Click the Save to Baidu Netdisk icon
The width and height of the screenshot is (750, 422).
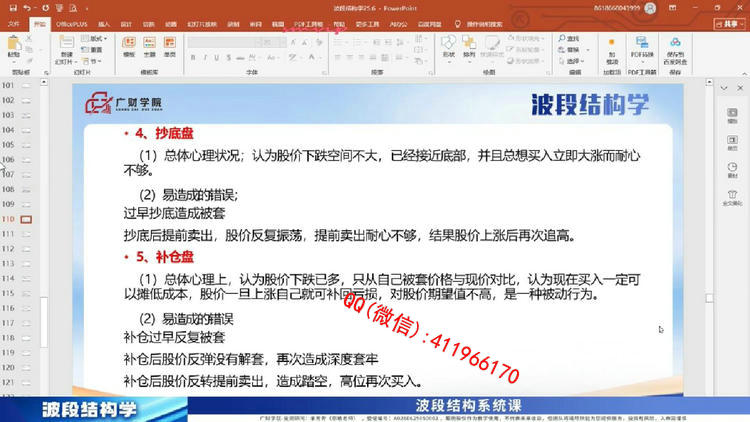675,43
